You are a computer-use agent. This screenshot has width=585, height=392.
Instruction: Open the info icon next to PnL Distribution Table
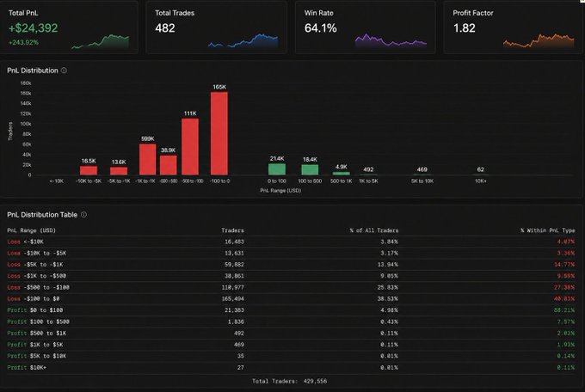[x=84, y=214]
